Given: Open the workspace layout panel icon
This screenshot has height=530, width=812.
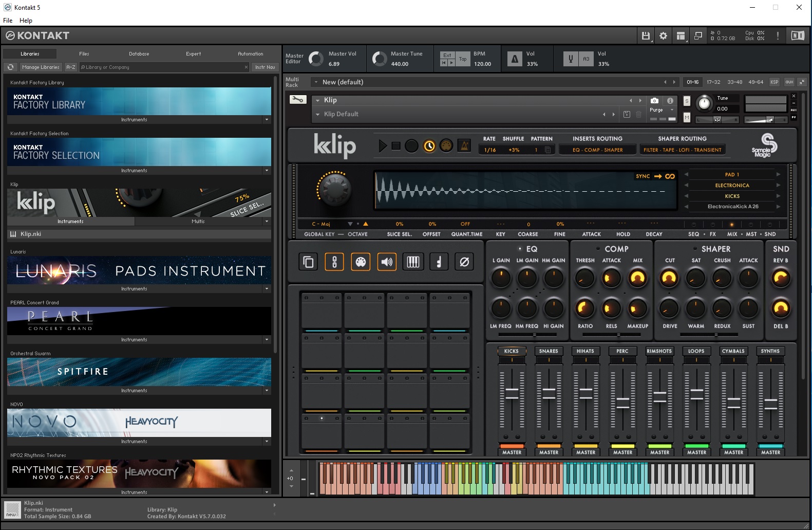Looking at the screenshot, I should (x=681, y=35).
